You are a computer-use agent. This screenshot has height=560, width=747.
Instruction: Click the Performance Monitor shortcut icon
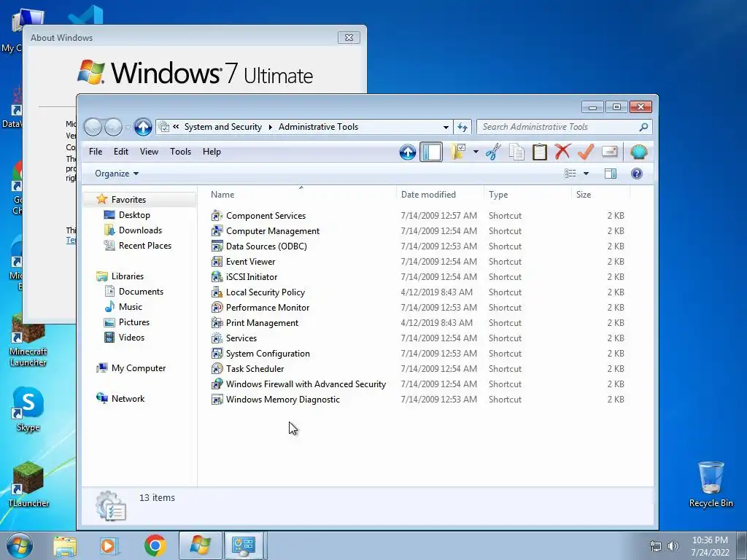coord(217,308)
